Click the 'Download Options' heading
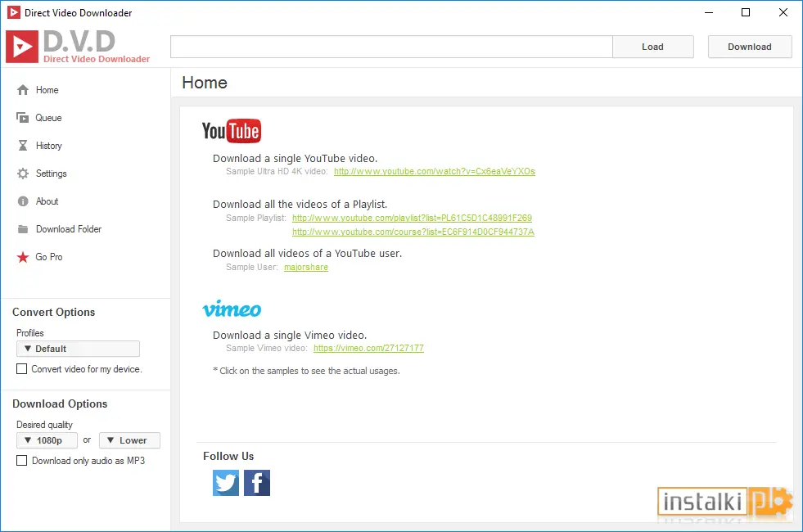The height and width of the screenshot is (532, 803). point(60,404)
